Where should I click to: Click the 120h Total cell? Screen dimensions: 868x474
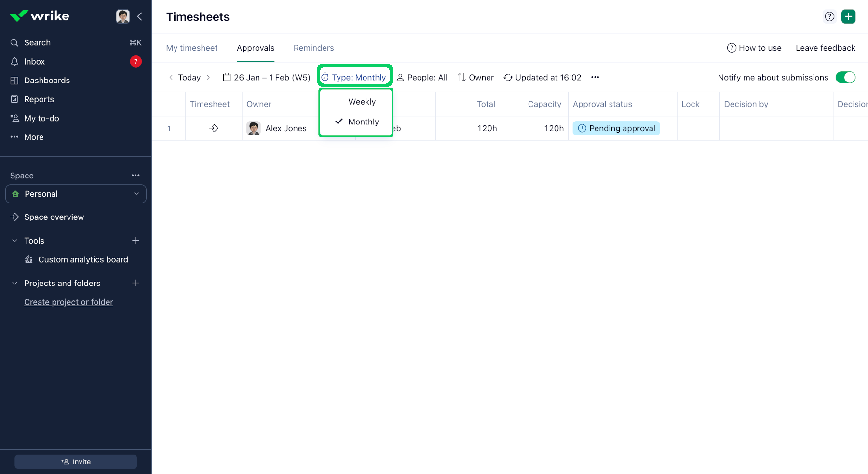point(469,128)
